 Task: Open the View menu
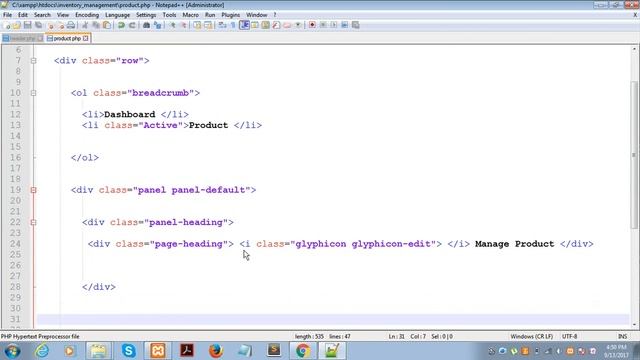pos(62,15)
